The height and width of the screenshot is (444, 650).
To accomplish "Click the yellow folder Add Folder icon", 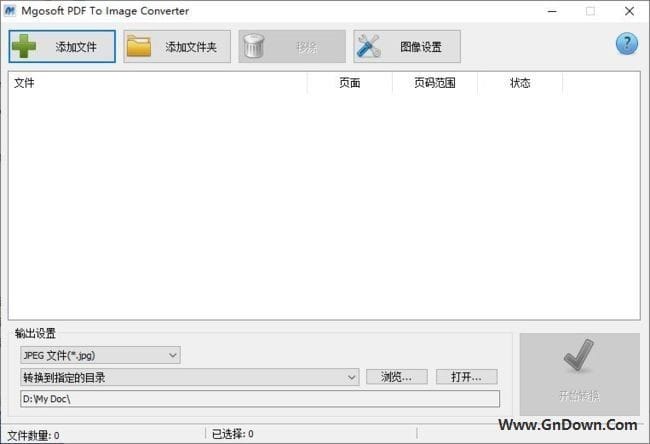I will (x=139, y=46).
